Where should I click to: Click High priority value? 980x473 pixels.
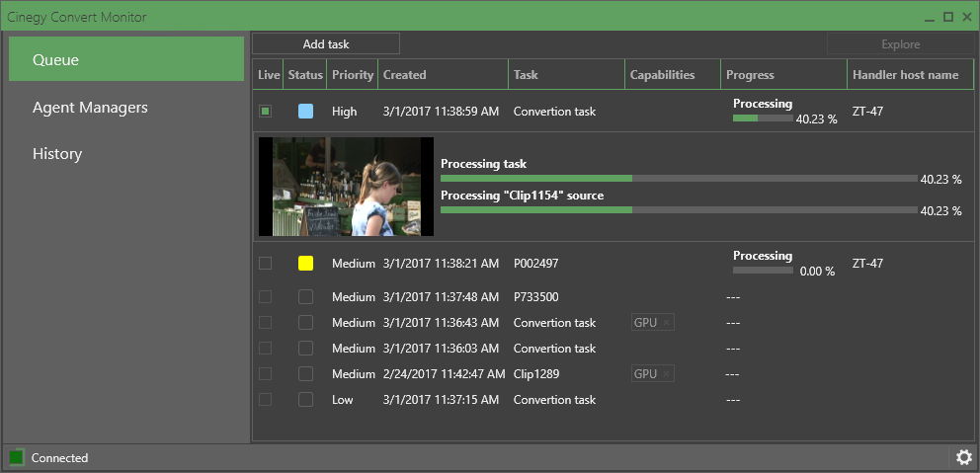[x=345, y=112]
